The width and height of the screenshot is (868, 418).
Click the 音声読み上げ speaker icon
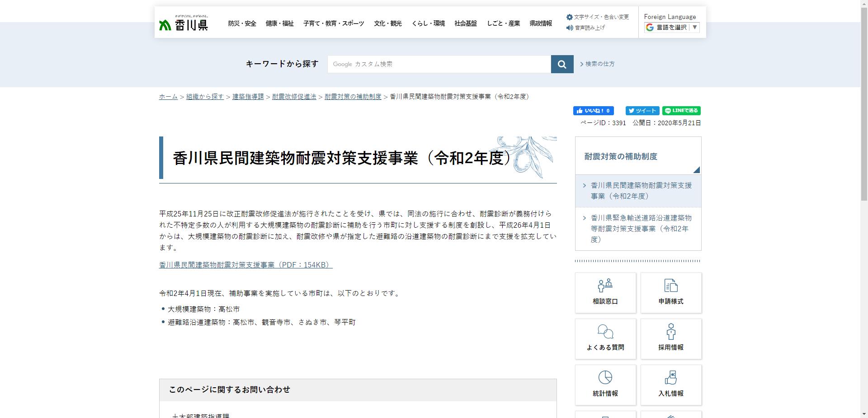[x=570, y=28]
